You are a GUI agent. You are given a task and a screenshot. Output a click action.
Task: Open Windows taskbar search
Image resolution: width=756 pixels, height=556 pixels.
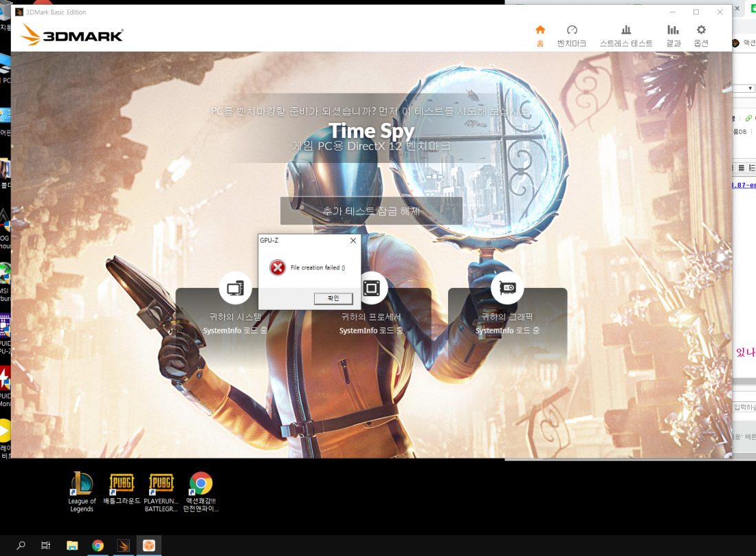(x=21, y=546)
